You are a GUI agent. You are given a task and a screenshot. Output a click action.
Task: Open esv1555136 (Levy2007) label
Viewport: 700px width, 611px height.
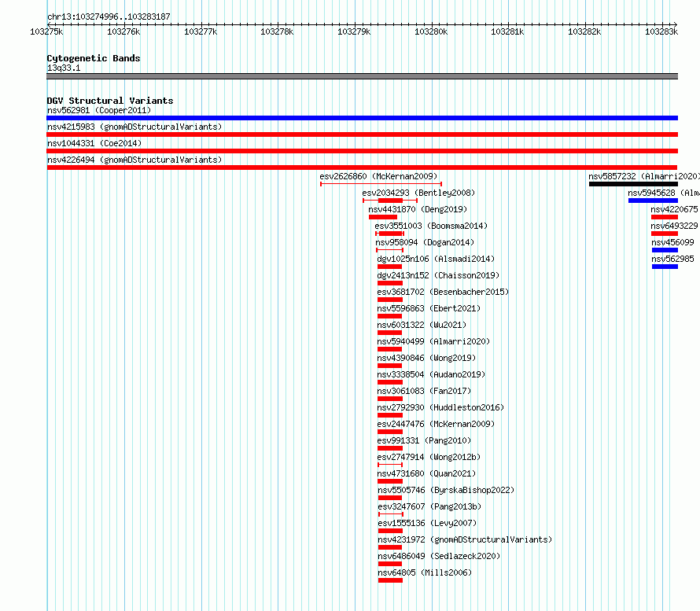pos(427,523)
